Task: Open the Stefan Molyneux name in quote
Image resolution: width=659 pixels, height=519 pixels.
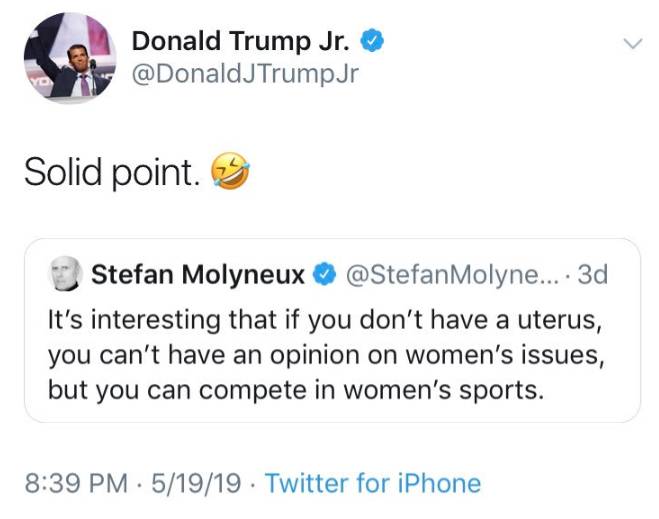Action: [x=198, y=273]
